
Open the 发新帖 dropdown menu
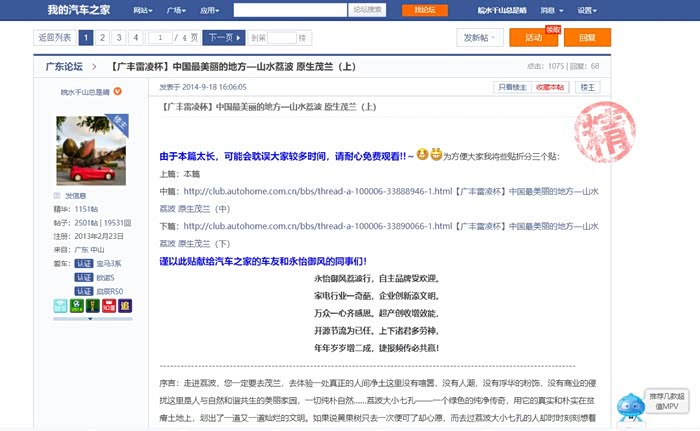[x=480, y=38]
